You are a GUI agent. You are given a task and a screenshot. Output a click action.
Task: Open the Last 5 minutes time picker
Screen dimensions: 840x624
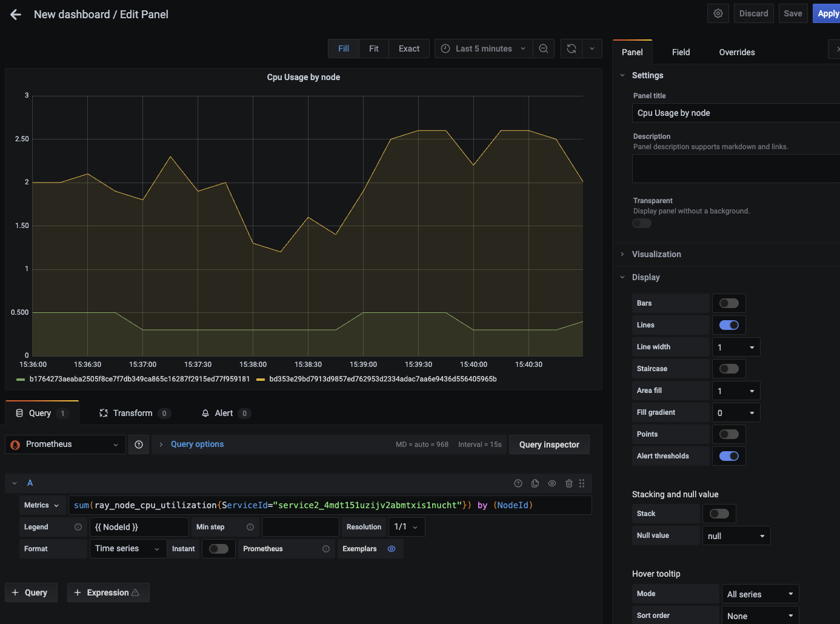[x=484, y=49]
